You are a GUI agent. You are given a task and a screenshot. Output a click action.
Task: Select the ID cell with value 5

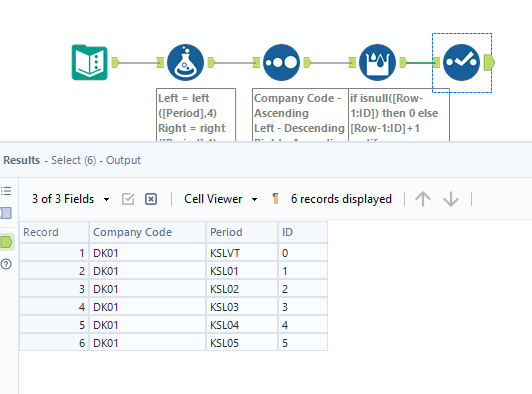pos(303,343)
